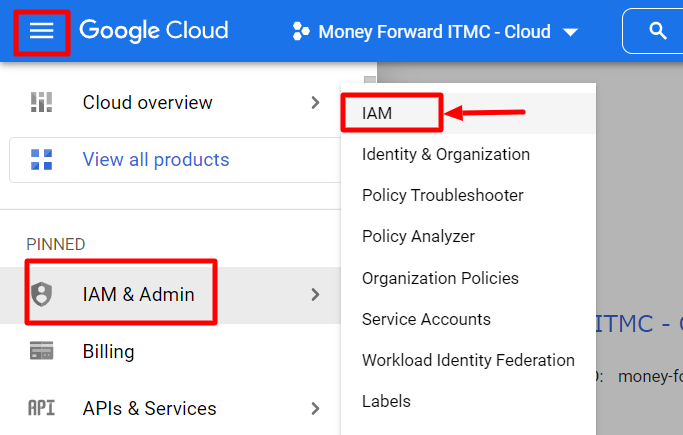Click the IAM & Admin shield icon
Image resolution: width=683 pixels, height=435 pixels.
point(41,294)
